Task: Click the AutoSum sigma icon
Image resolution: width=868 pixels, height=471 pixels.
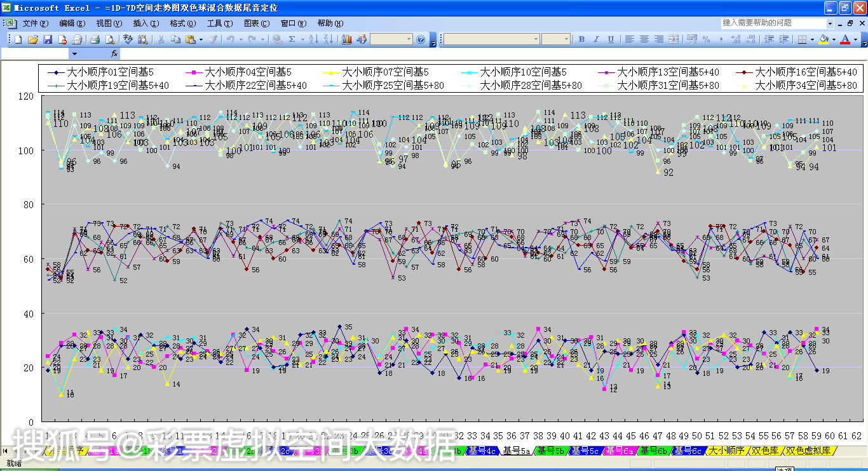Action: pos(292,39)
